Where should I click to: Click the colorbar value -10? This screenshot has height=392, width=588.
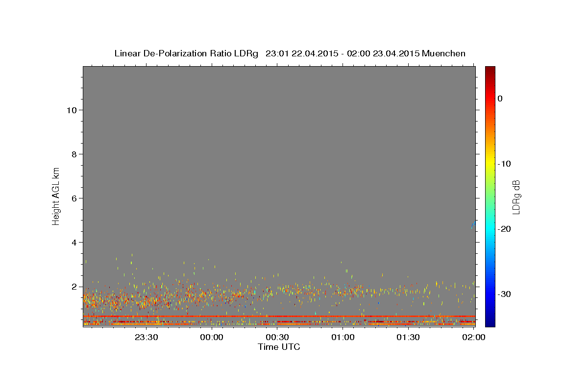pyautogui.click(x=504, y=164)
